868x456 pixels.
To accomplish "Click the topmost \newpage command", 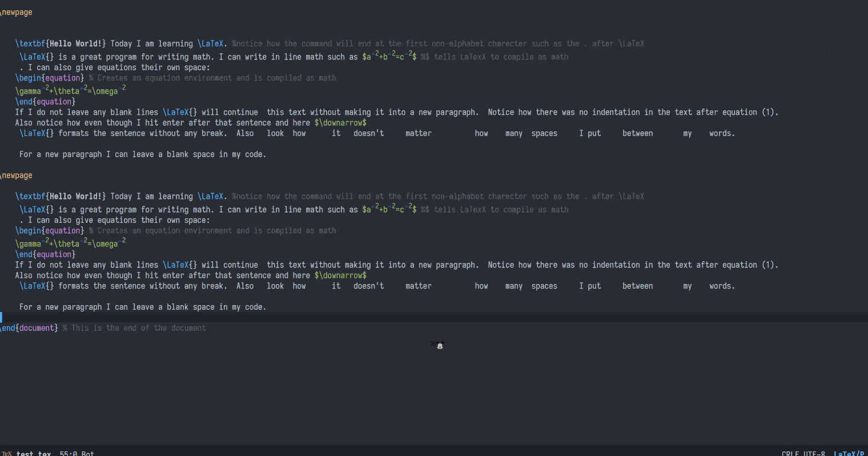I will click(17, 12).
